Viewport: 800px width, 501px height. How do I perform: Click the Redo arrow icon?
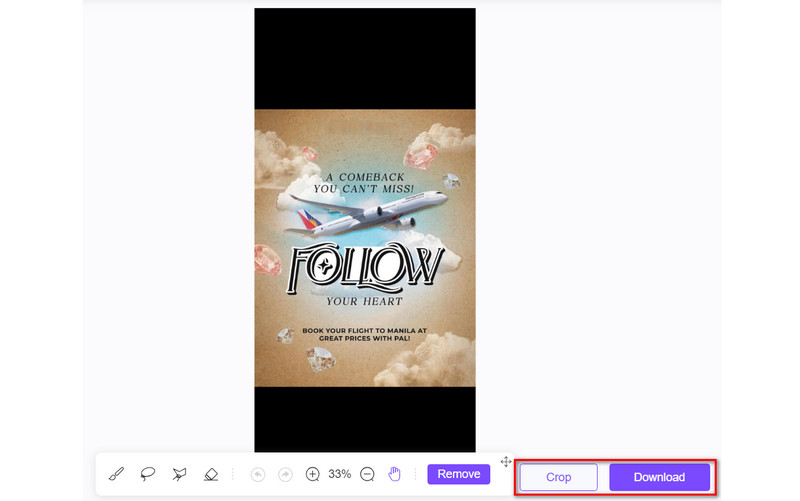coord(286,474)
